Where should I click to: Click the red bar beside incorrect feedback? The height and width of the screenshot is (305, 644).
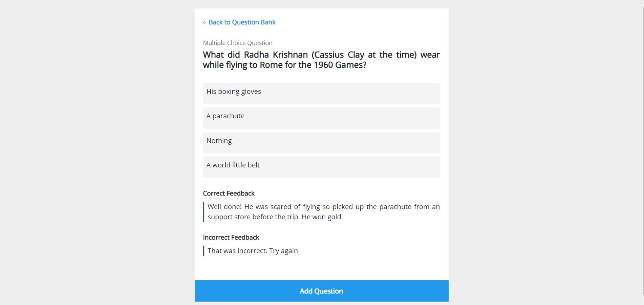[x=203, y=251]
